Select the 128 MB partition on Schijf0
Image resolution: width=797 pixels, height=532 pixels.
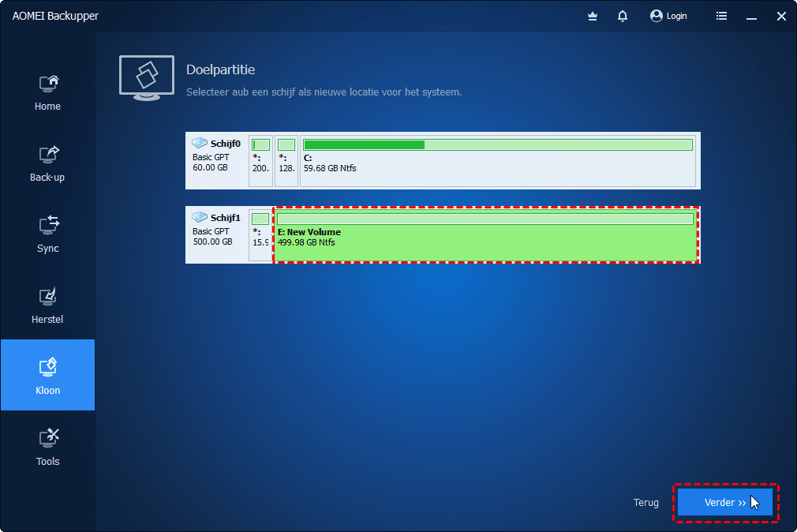(x=286, y=161)
